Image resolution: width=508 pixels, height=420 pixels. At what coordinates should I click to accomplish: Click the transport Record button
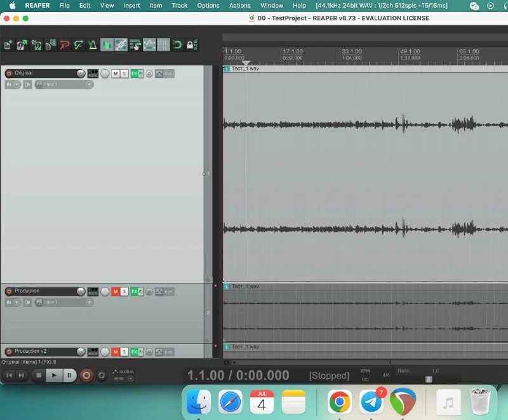point(86,375)
